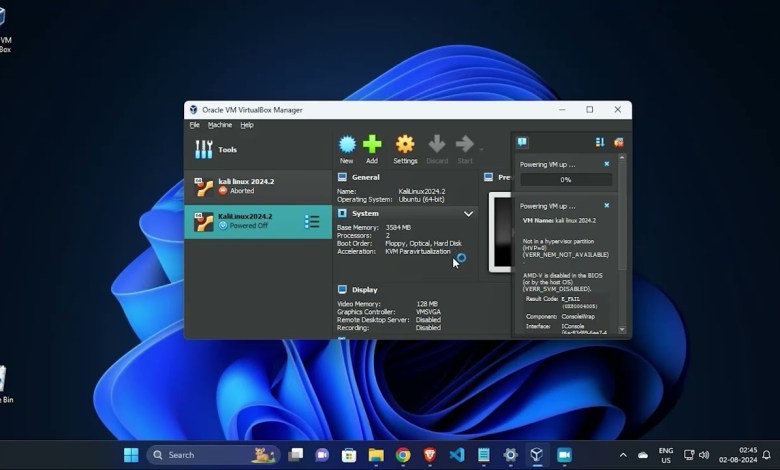
Task: Open Visual Studio Code from taskbar
Action: point(457,455)
